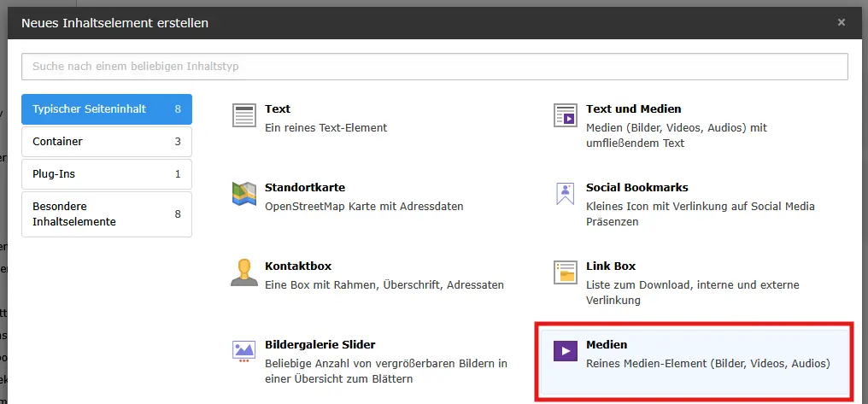Select the Kontaktbox person icon
Screen dimensions: 868x404
coord(244,272)
